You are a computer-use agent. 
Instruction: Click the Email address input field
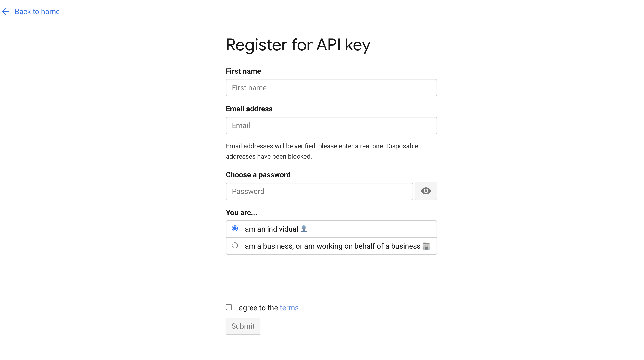click(331, 125)
